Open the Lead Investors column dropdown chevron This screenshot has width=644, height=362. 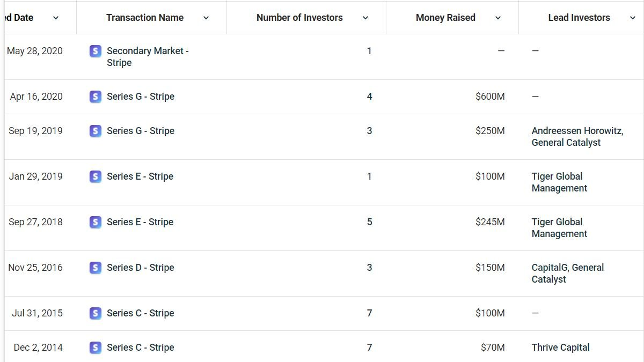[x=632, y=18]
